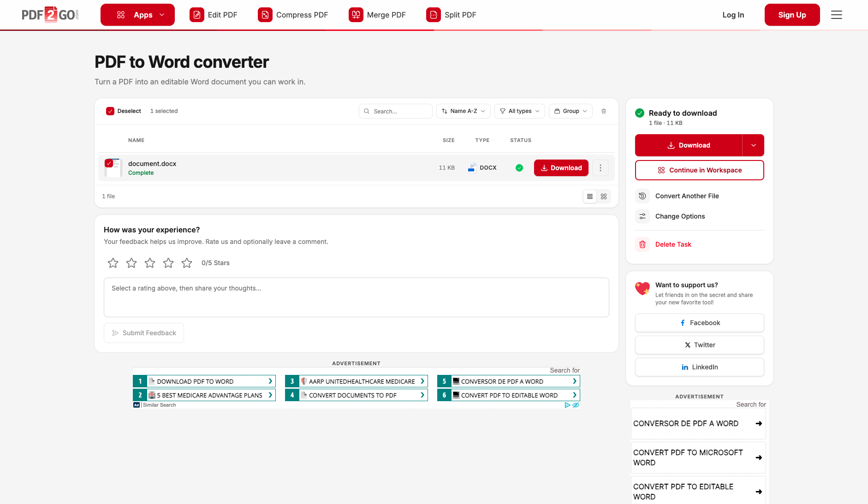Open Compress PDF in navigation
This screenshot has height=504, width=868.
(x=293, y=15)
